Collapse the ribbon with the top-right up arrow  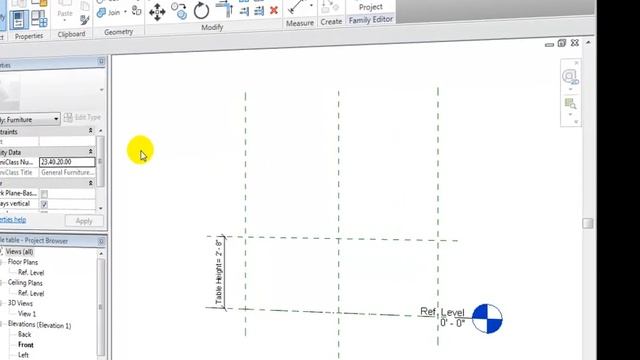click(x=588, y=42)
